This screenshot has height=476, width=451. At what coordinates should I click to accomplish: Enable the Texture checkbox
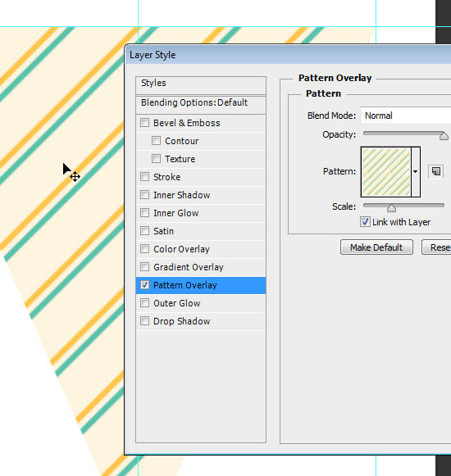156,158
